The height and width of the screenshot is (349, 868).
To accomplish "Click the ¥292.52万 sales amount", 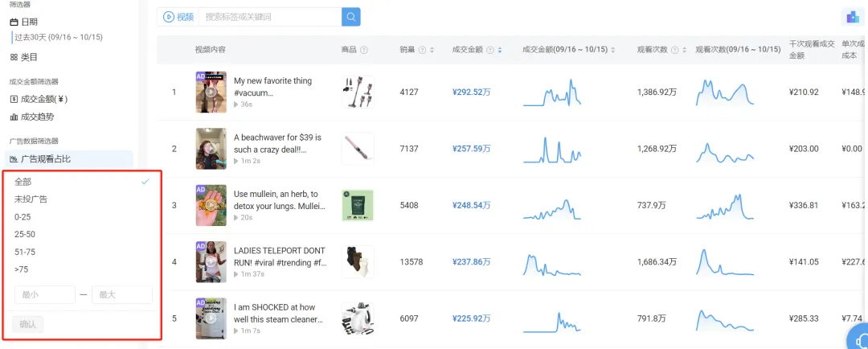I will [x=471, y=92].
